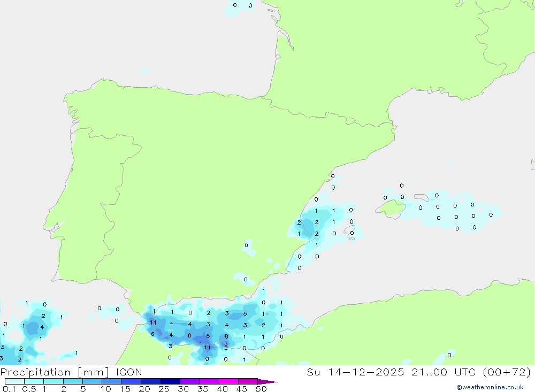Click the '0.1' legend scale label
Screen dimensions: 535x392
pyautogui.click(x=9, y=389)
